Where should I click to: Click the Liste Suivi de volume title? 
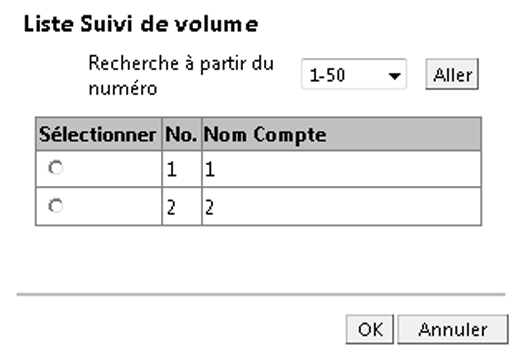click(x=141, y=24)
